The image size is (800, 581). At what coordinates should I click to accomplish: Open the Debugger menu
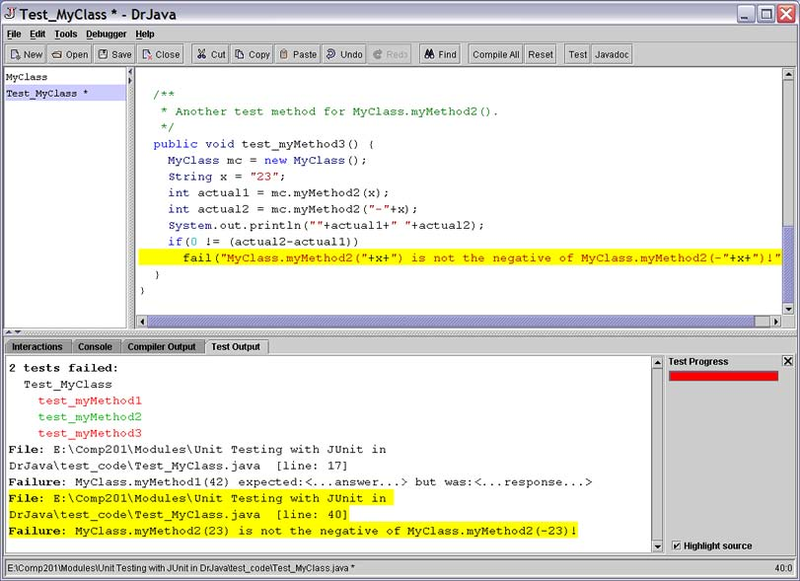[x=106, y=34]
